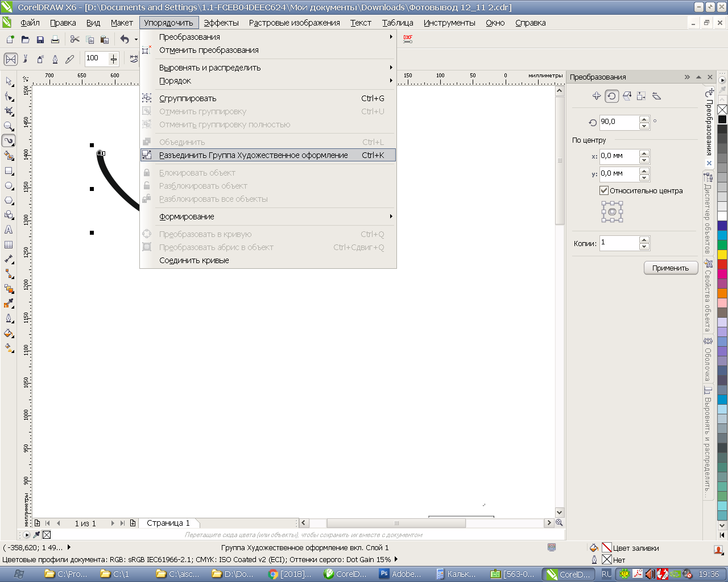Switch to Skew transformation mode
The width and height of the screenshot is (728, 582).
[x=656, y=96]
